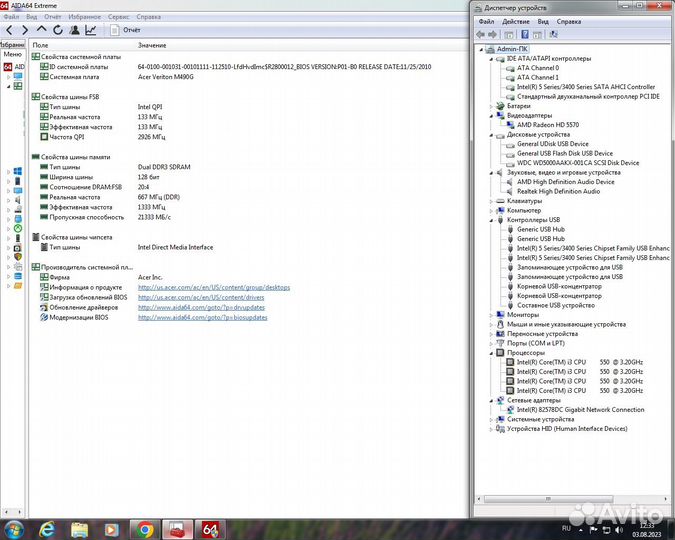Open the graph icon in AIDA64 toolbar
675x540 pixels.
pos(90,30)
